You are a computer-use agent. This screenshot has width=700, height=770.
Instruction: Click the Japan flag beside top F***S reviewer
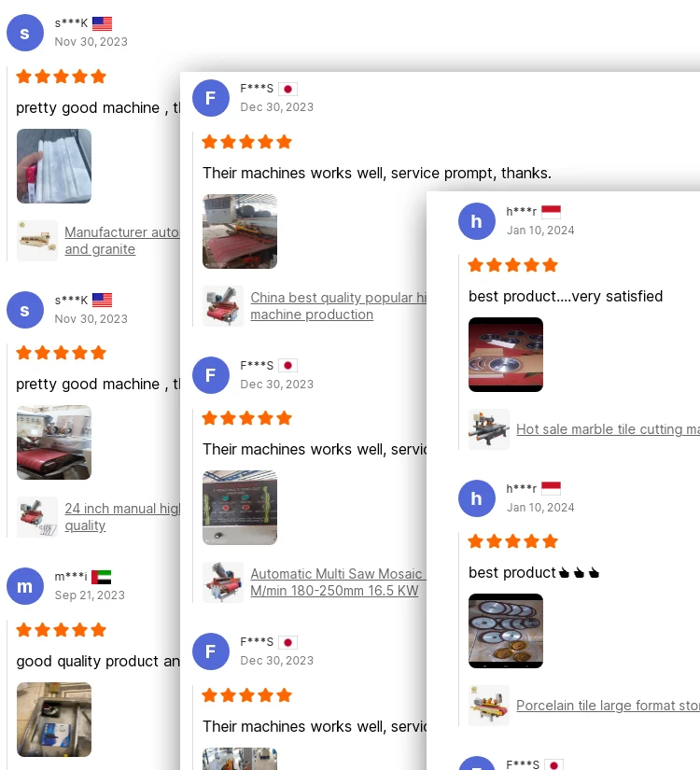(287, 89)
